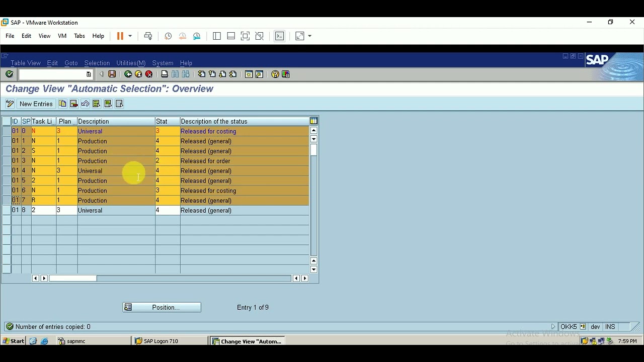Expand the VMware power options dropdown arrow

point(130,36)
